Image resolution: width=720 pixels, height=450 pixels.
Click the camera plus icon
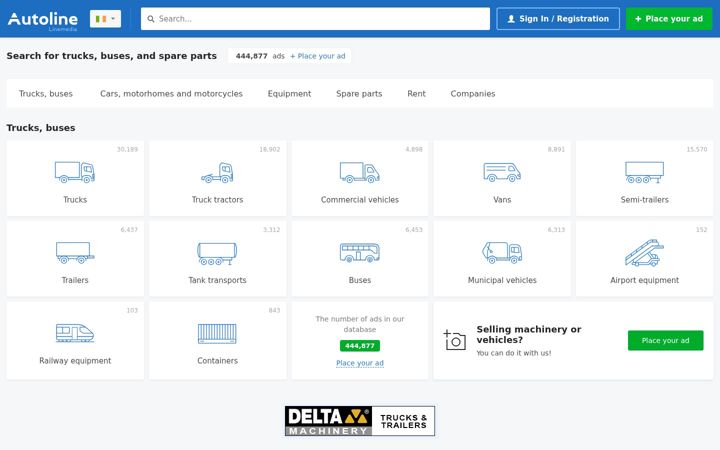click(454, 340)
